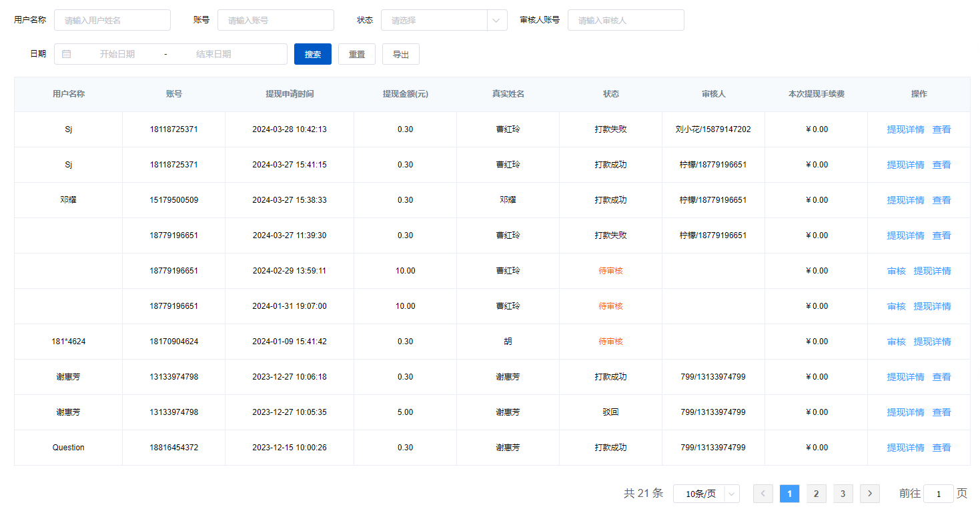The width and height of the screenshot is (980, 513).
Task: Select the 开始日期 start date field
Action: pos(117,54)
